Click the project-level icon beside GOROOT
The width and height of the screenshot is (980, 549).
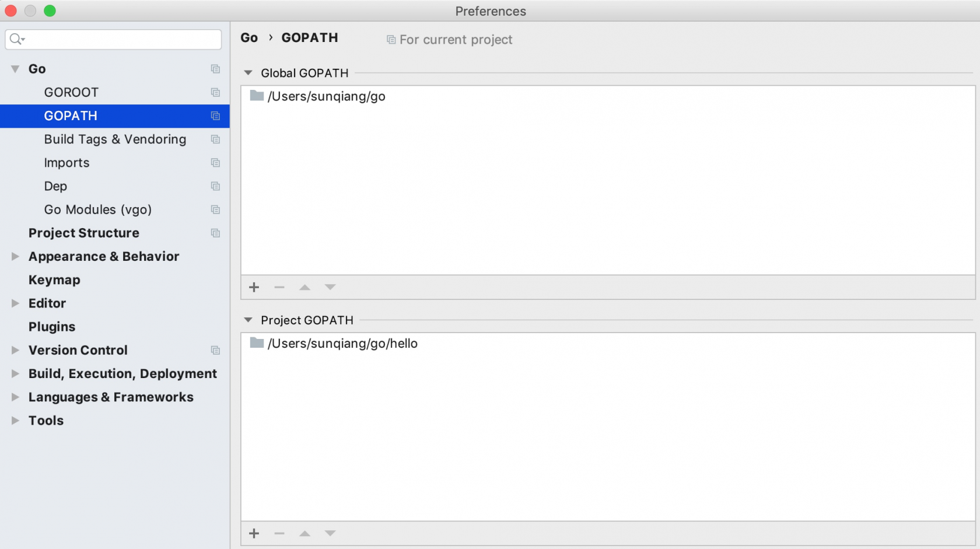(215, 92)
